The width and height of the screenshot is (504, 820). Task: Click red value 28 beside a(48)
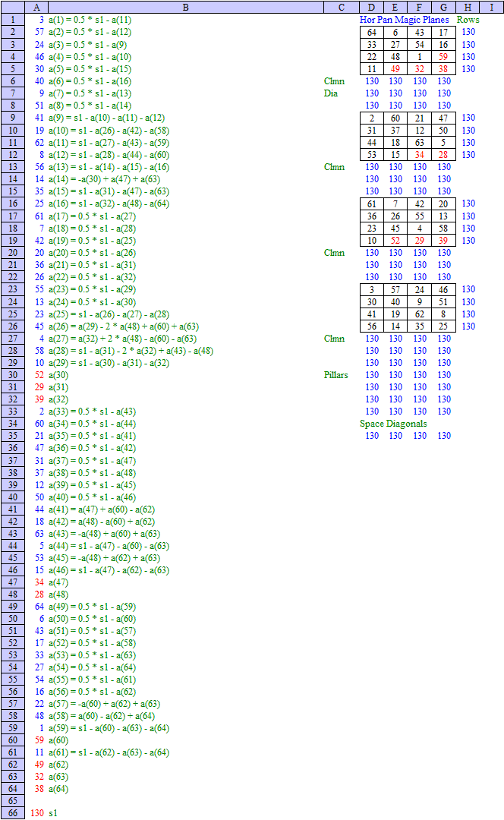tap(39, 594)
